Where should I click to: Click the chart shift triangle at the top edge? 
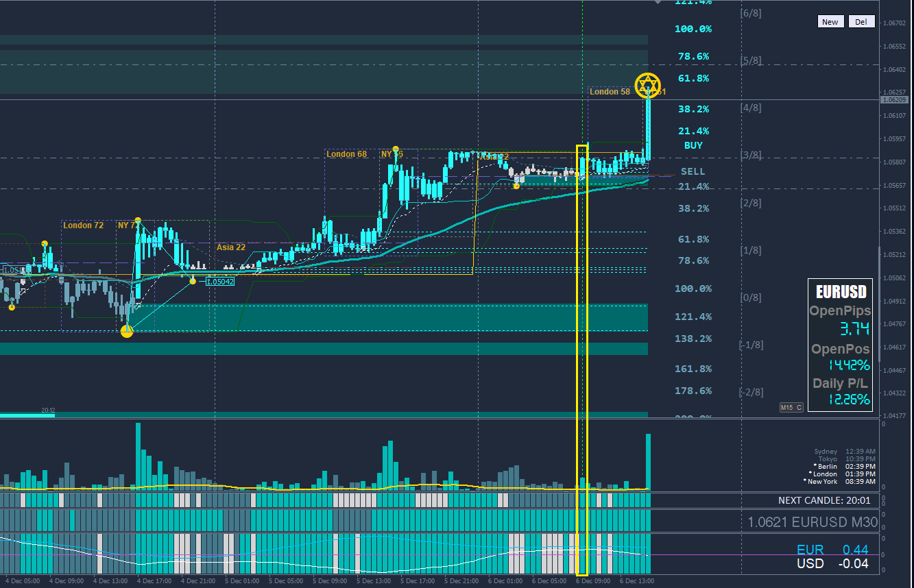[659, 2]
